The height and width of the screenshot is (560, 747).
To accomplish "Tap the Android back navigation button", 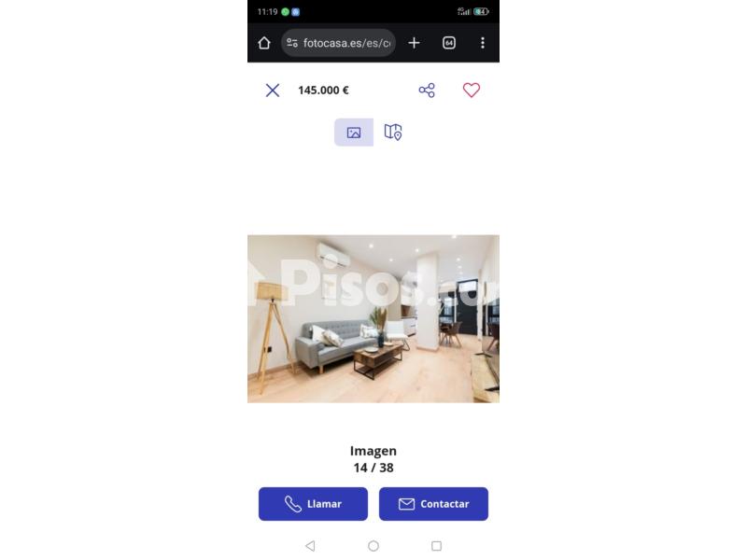I will (x=310, y=546).
